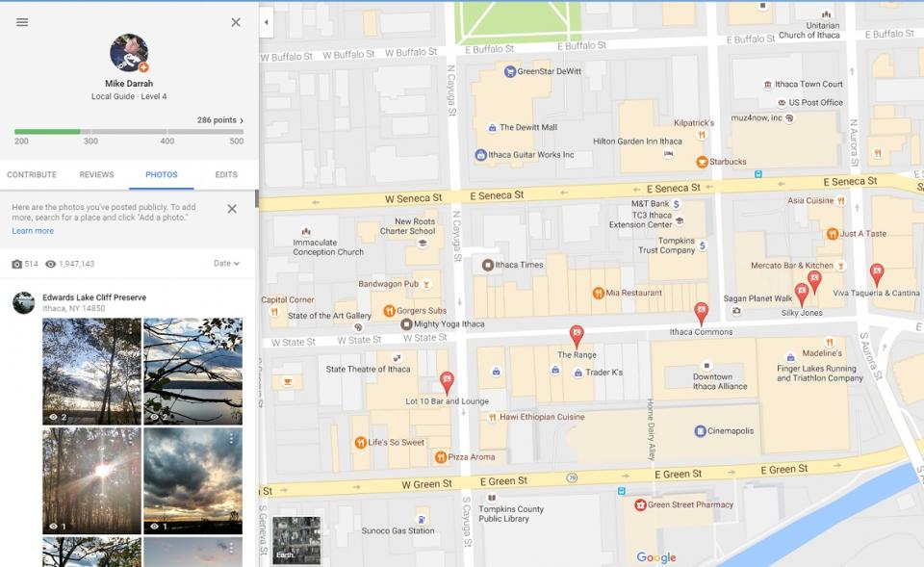Open the 286 points details
The image size is (924, 567).
[x=220, y=120]
